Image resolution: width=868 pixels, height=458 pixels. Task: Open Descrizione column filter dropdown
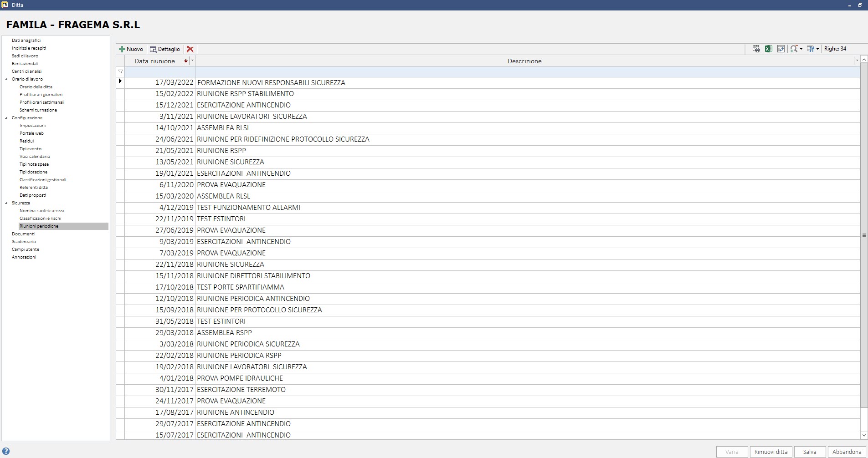857,61
